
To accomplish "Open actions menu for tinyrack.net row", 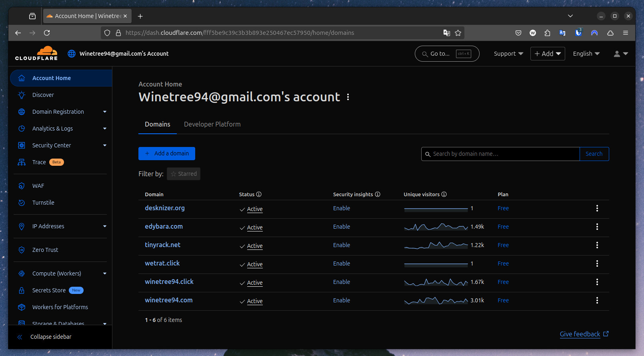I will [x=597, y=245].
